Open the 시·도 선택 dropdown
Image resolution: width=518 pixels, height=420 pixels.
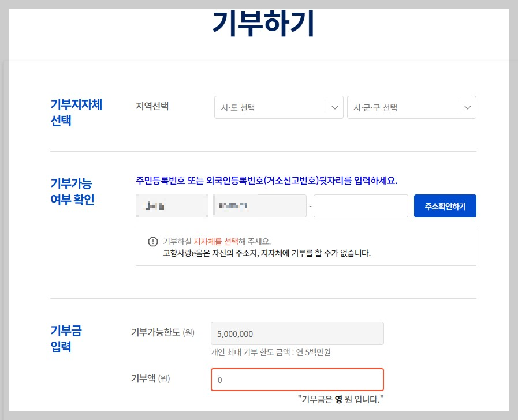pyautogui.click(x=278, y=107)
